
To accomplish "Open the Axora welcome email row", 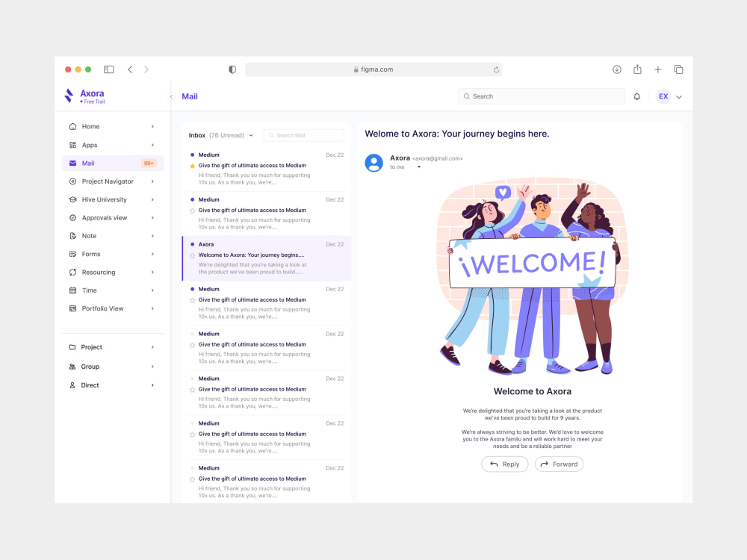I will click(267, 258).
